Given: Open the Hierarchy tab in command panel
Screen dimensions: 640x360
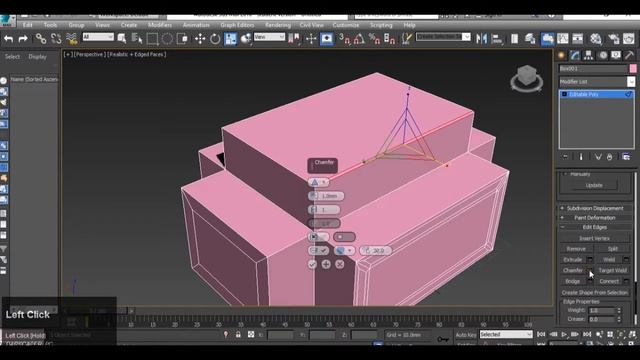Looking at the screenshot, I should click(x=589, y=55).
